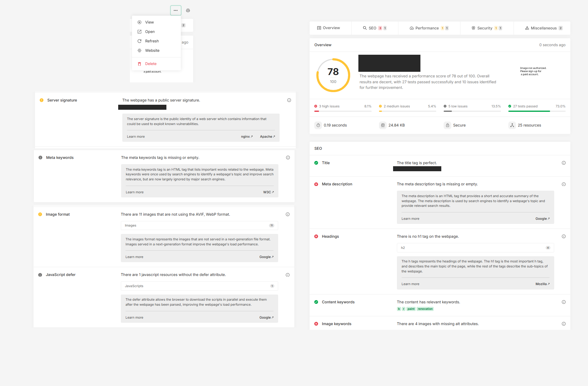
Task: Click the Mozilla link under Headings
Action: point(542,284)
